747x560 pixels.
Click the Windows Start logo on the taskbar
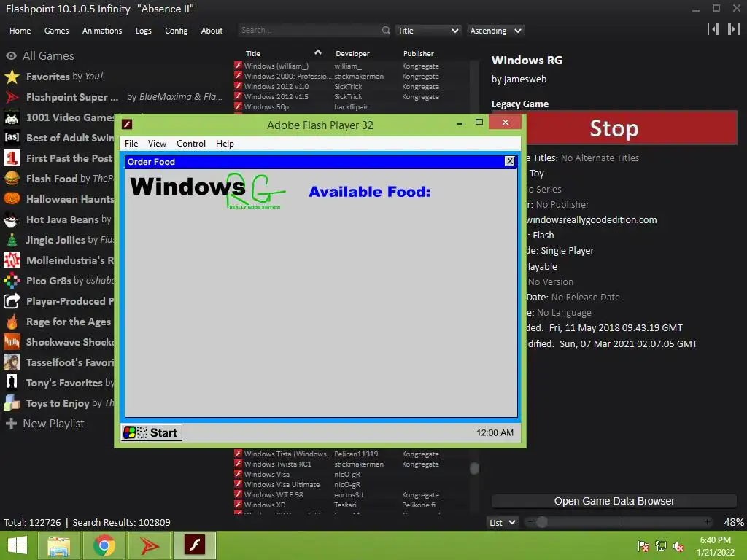(18, 545)
